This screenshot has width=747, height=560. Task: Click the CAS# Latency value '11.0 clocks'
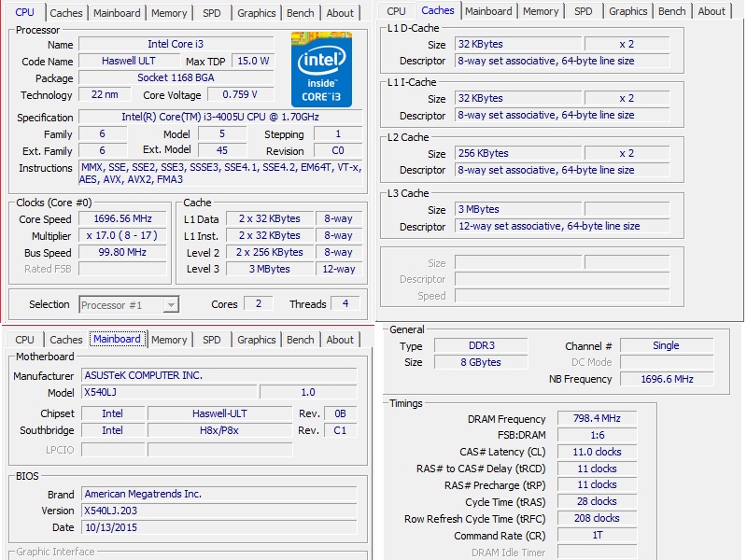coord(597,452)
